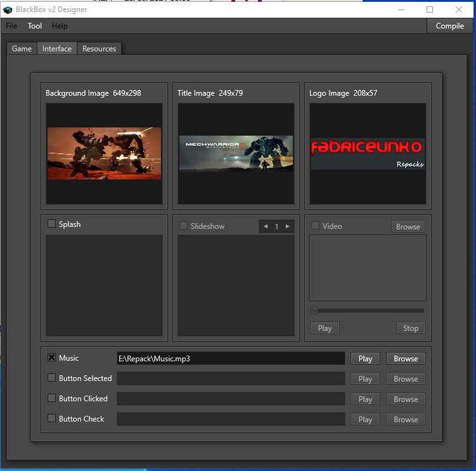The height and width of the screenshot is (471, 476).
Task: Click the slideshow slide number 1
Action: [276, 226]
